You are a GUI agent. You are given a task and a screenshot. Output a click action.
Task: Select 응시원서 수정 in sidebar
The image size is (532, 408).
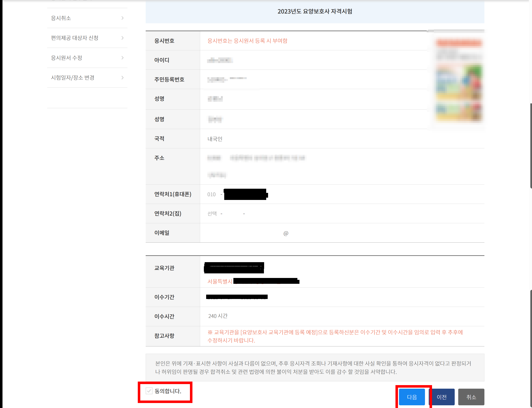[66, 58]
